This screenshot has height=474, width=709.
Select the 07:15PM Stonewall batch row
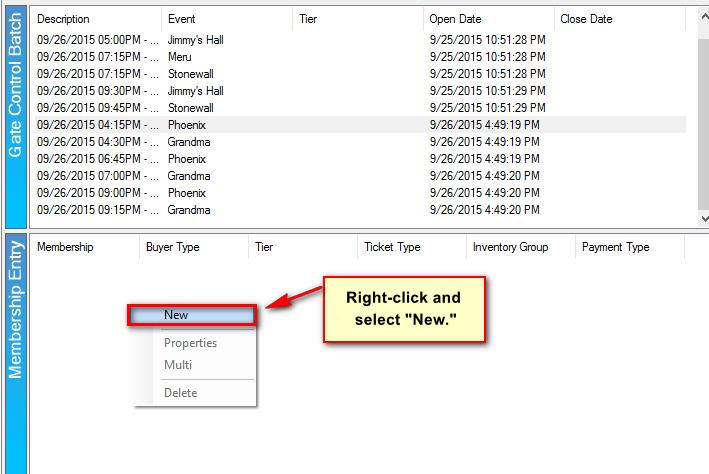(x=360, y=74)
